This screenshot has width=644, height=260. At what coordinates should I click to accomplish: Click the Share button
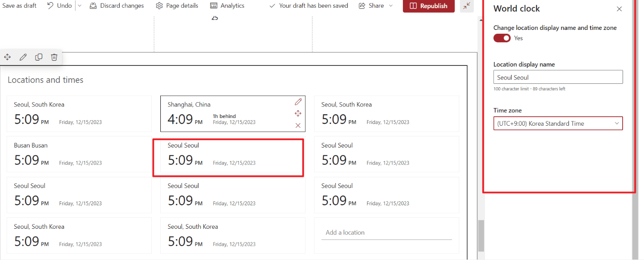click(x=371, y=6)
